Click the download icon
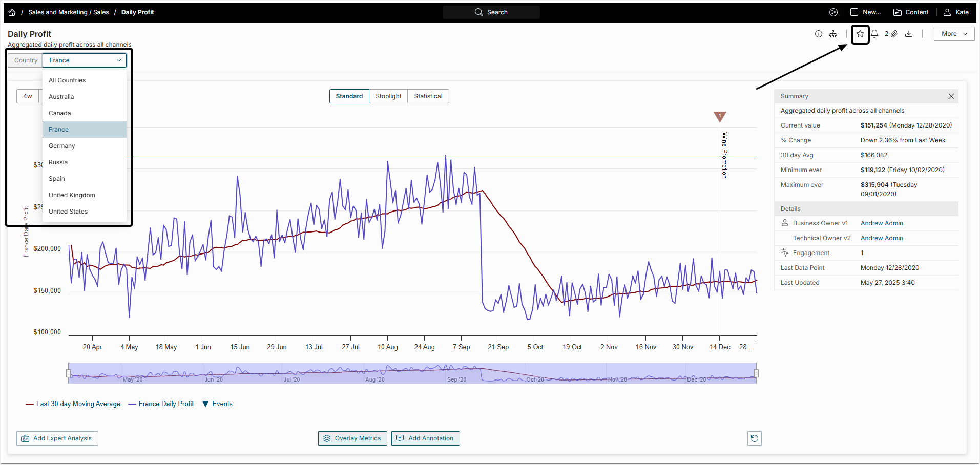This screenshot has width=980, height=465. click(x=909, y=34)
